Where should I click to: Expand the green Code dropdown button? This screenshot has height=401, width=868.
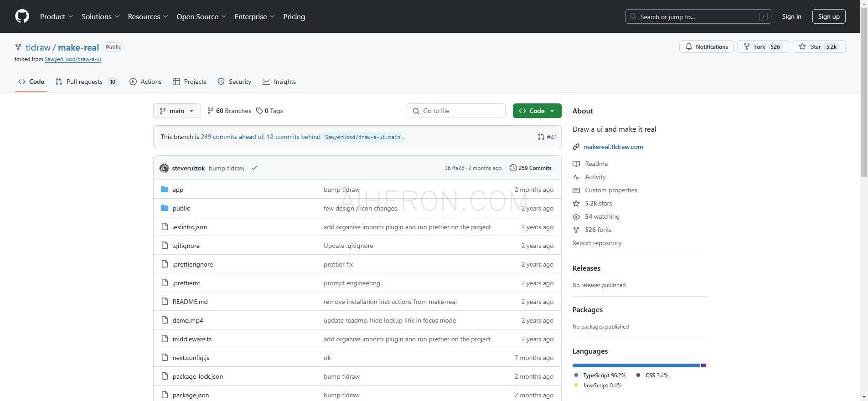pyautogui.click(x=537, y=111)
